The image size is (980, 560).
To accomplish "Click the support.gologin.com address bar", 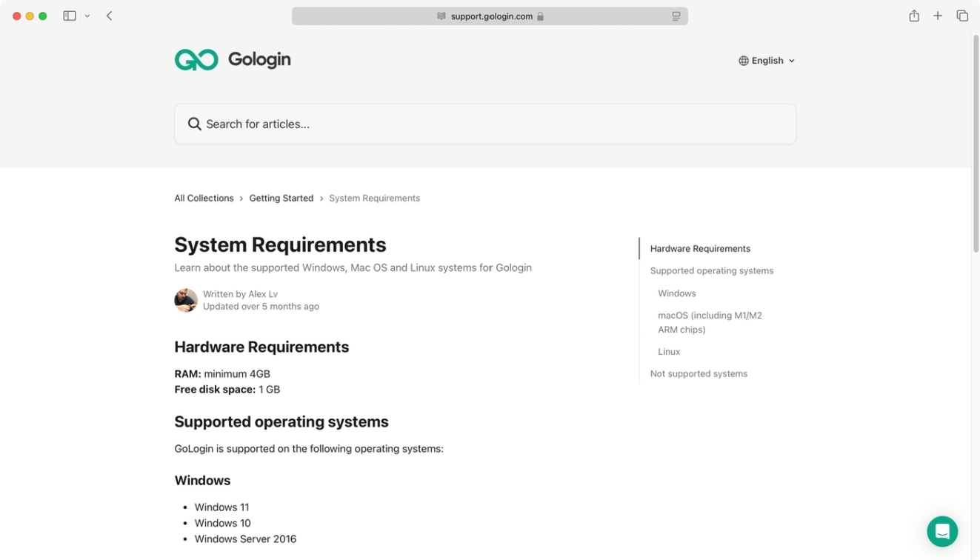I will pyautogui.click(x=490, y=16).
